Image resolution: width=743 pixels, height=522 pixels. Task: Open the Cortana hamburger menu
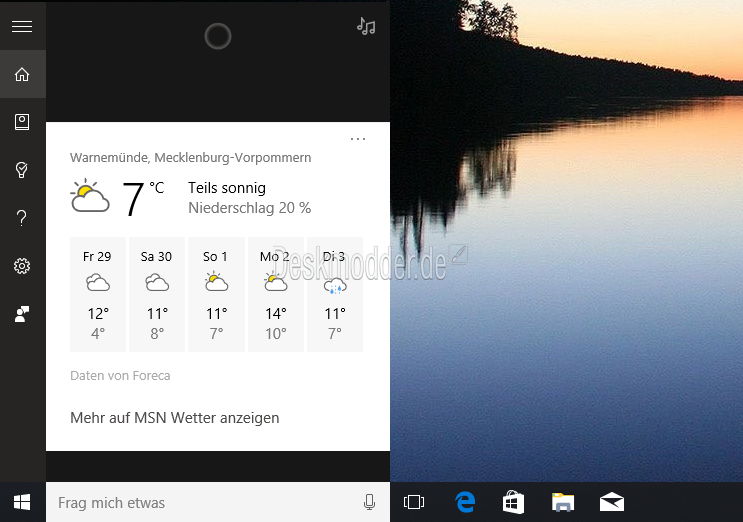[x=22, y=27]
